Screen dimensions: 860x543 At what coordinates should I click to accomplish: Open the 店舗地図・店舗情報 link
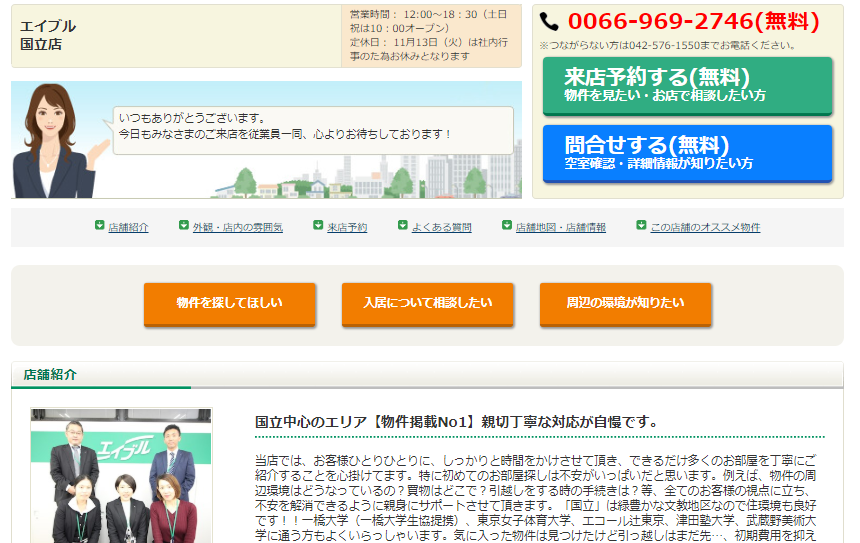(x=560, y=228)
